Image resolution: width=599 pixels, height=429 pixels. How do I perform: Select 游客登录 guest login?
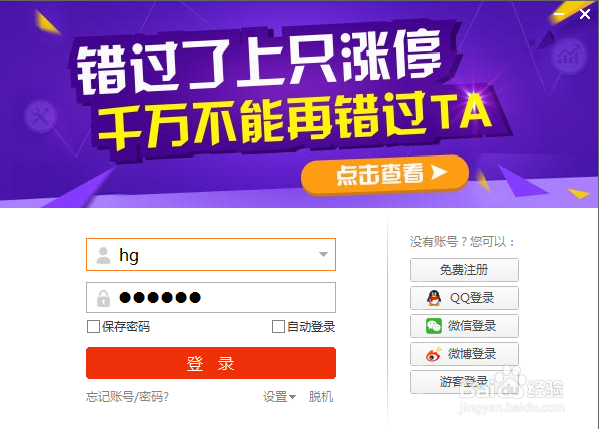point(464,382)
